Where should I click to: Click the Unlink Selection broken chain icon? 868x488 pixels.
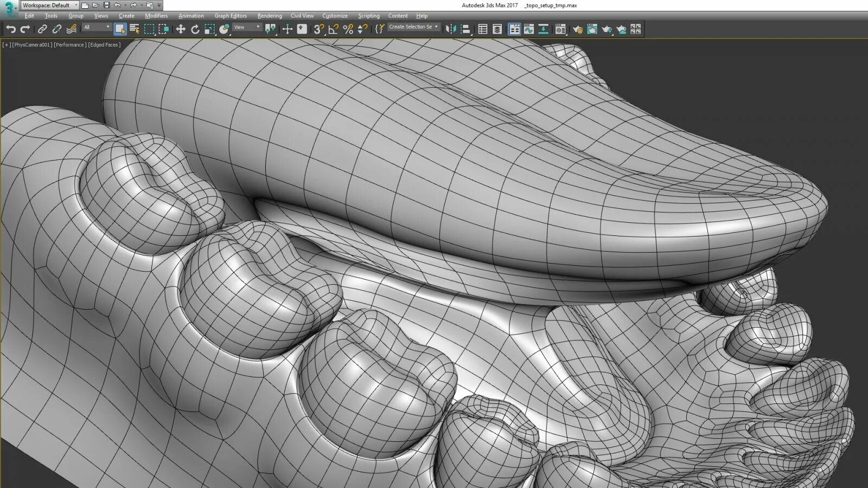56,29
